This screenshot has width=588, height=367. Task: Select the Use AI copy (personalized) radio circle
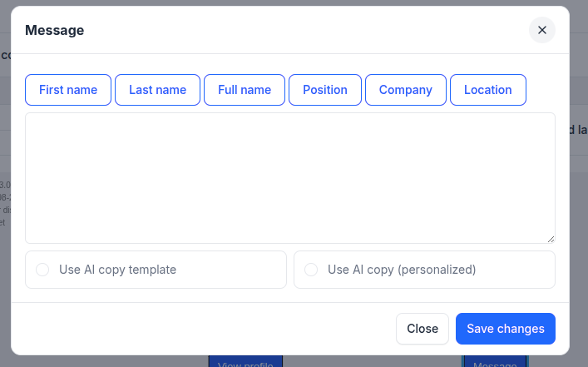click(311, 270)
